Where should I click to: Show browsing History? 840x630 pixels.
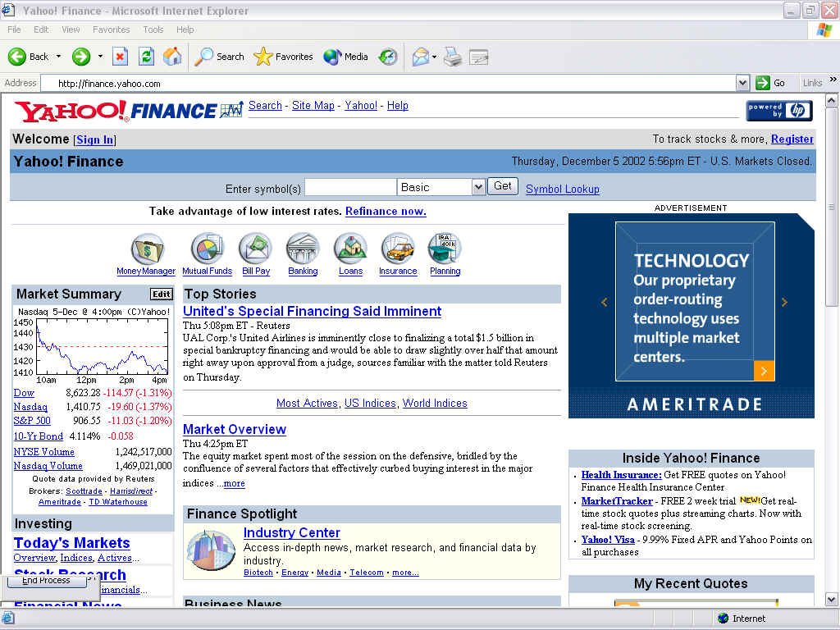point(388,57)
